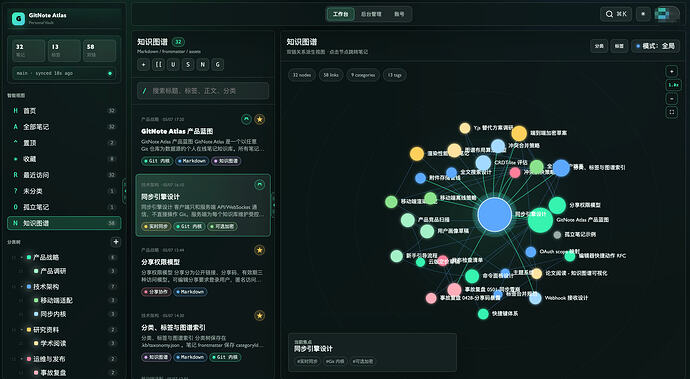Screen dimensions: 690x379
Task: Click the Webhook 接收设计 graph node
Action: 535,298
